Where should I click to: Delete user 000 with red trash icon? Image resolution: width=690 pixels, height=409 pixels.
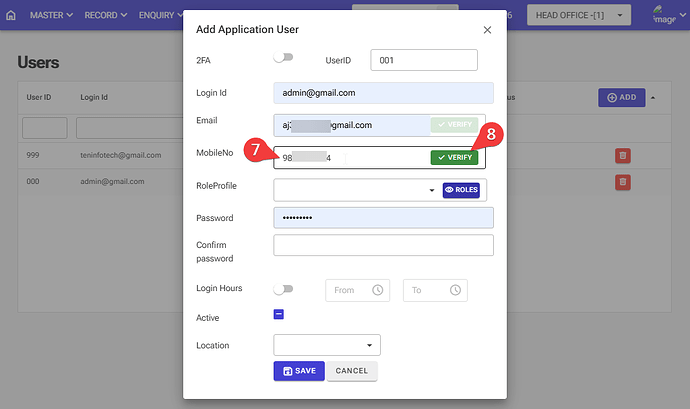622,182
